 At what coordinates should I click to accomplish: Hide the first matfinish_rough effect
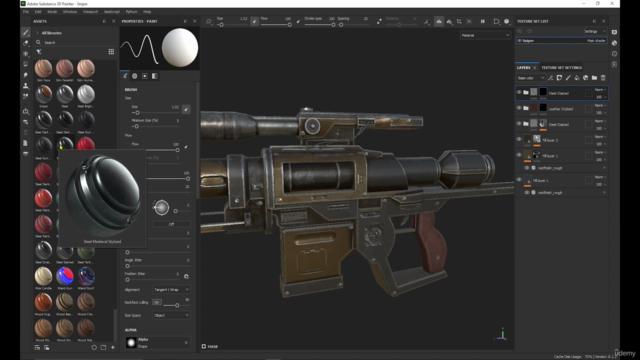click(527, 168)
